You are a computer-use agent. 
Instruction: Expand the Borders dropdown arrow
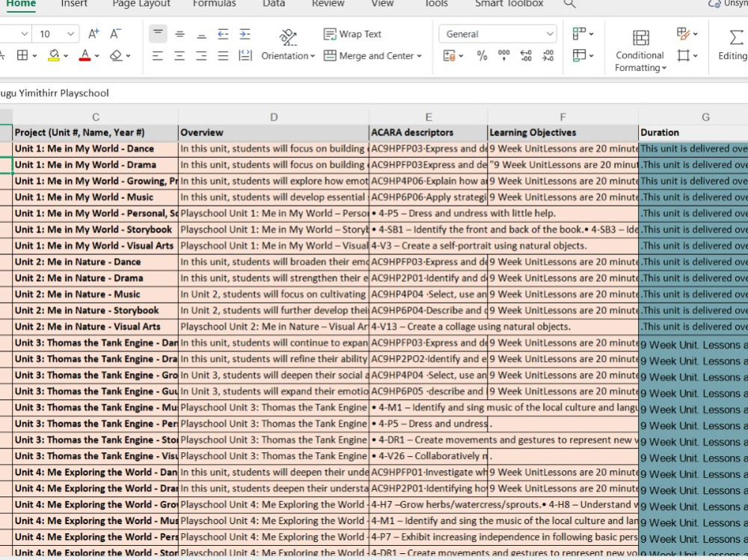pyautogui.click(x=34, y=56)
